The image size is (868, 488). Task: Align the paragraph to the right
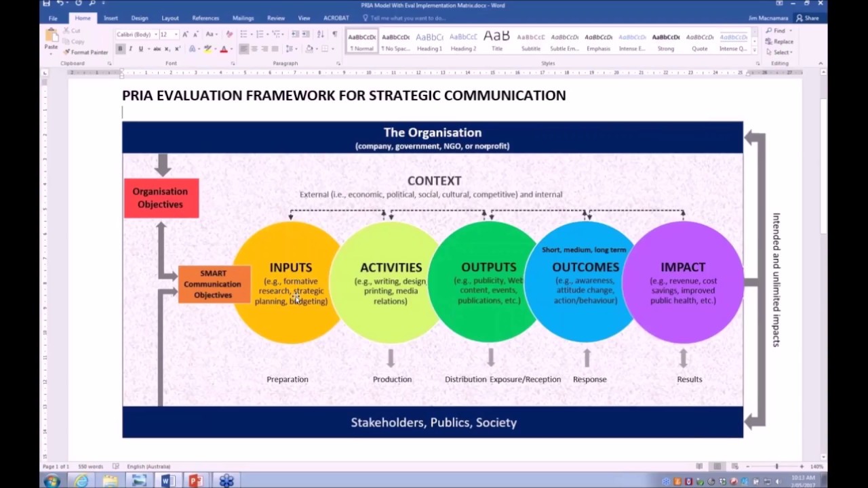[264, 49]
